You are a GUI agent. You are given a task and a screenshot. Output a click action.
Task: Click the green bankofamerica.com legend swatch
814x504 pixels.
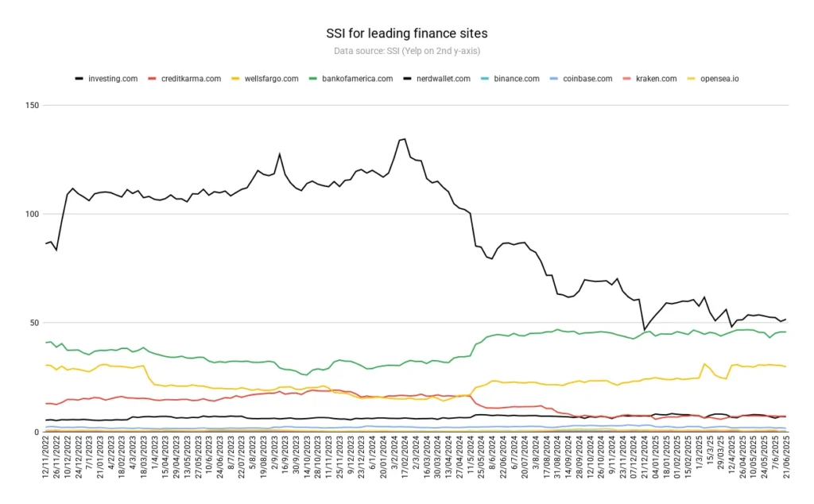click(312, 79)
